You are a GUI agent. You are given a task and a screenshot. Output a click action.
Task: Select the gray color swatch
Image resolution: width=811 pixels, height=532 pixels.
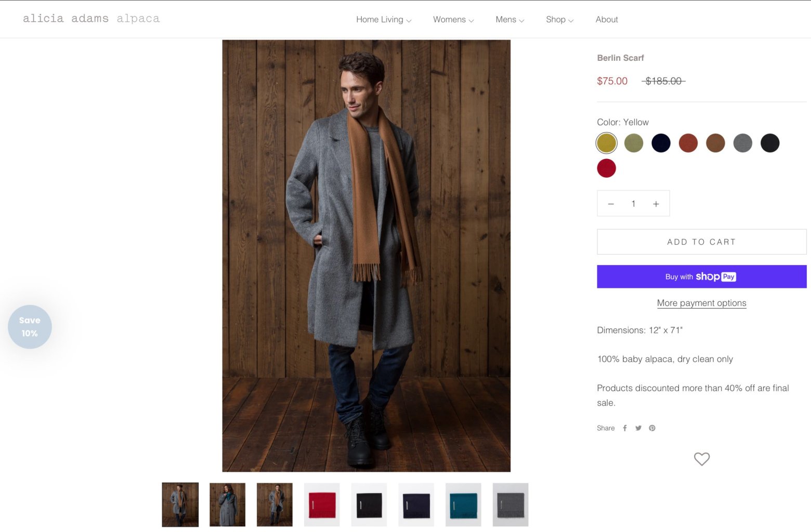[x=742, y=143]
